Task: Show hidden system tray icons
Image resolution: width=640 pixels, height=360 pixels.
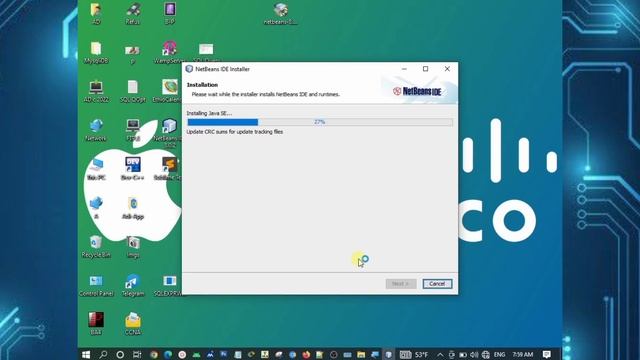Action: coord(440,354)
